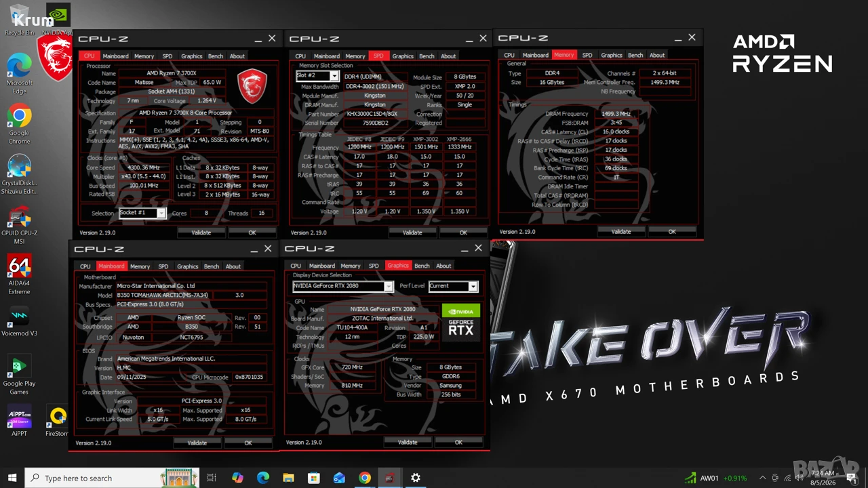Click Validate in the SPD tab window

click(x=412, y=232)
